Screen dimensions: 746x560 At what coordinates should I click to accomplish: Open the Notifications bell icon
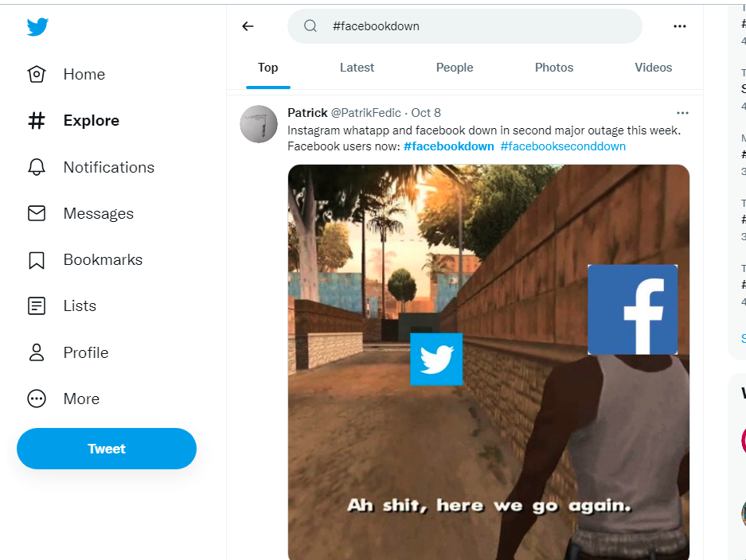(x=37, y=167)
